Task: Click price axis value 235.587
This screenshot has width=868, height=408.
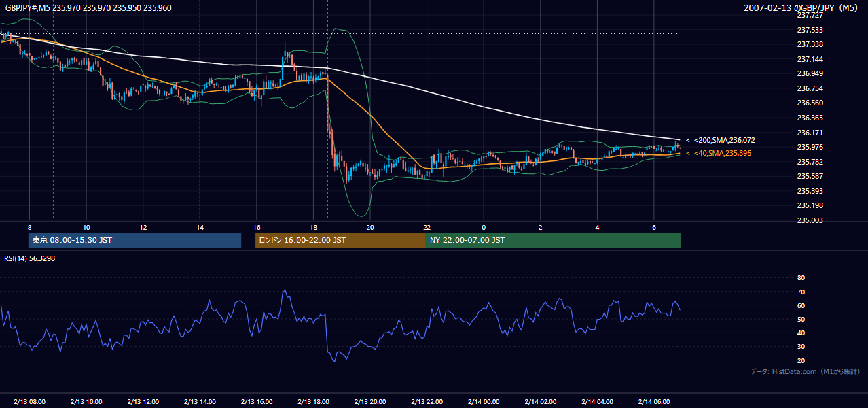Action: 810,176
